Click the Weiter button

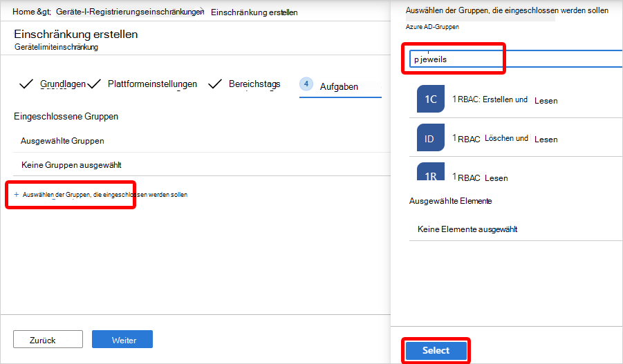point(122,339)
